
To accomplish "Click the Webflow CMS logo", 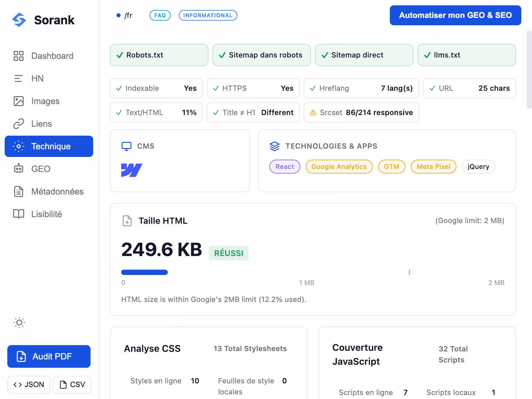I will (x=132, y=170).
